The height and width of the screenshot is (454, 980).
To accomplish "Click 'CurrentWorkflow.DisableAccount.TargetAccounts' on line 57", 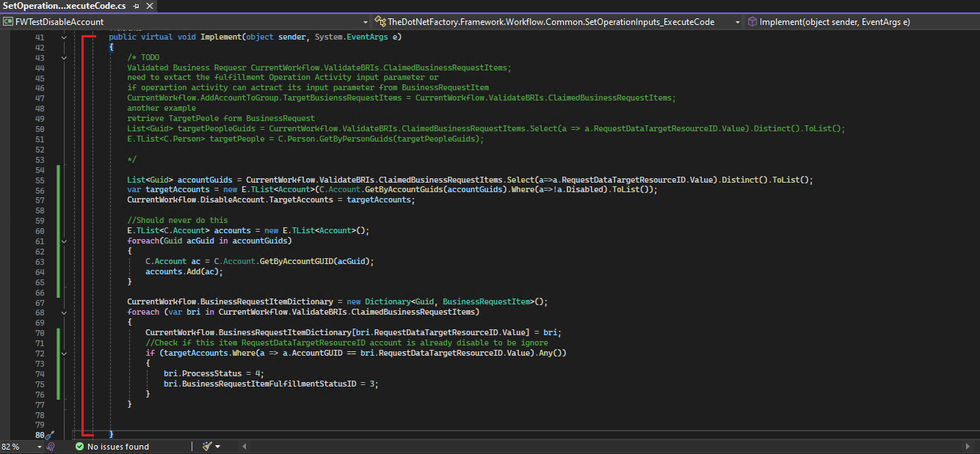I will click(230, 199).
